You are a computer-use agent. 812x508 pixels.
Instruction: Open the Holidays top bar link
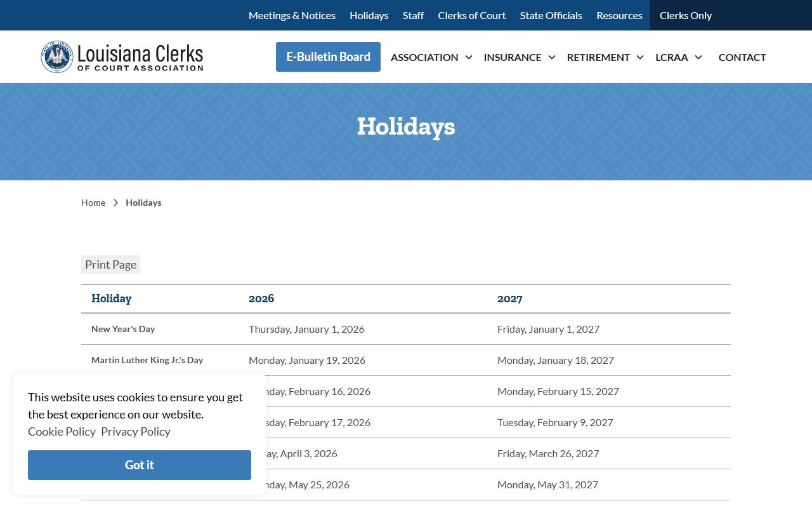pyautogui.click(x=369, y=15)
